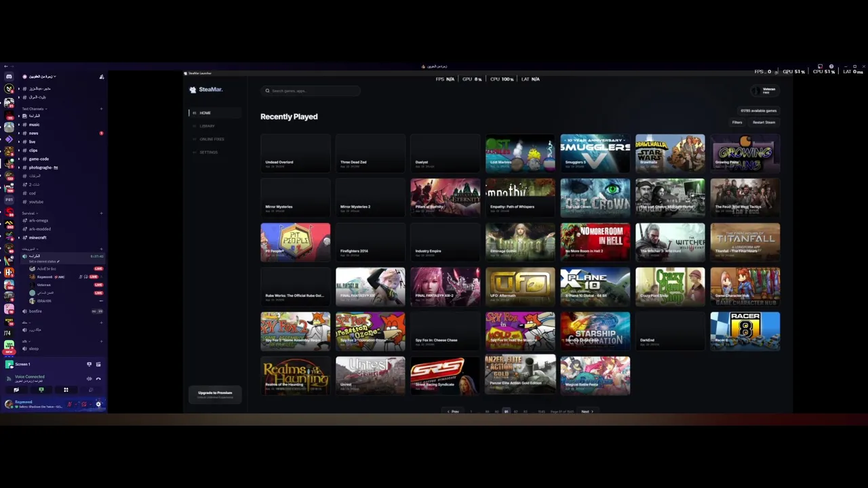The width and height of the screenshot is (868, 488).
Task: Click the 61785 available games badge
Action: pyautogui.click(x=759, y=110)
